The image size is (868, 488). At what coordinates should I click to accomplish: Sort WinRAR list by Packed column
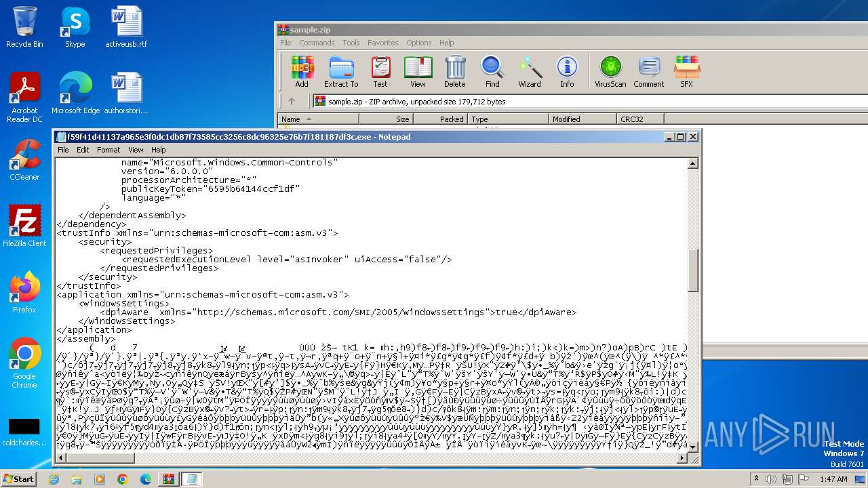tap(440, 119)
